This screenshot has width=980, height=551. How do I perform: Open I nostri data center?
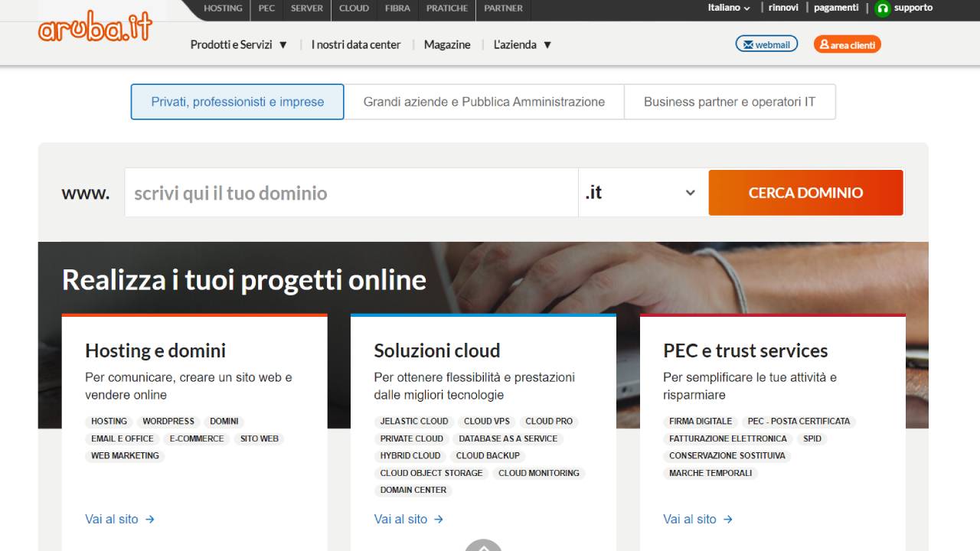(356, 44)
